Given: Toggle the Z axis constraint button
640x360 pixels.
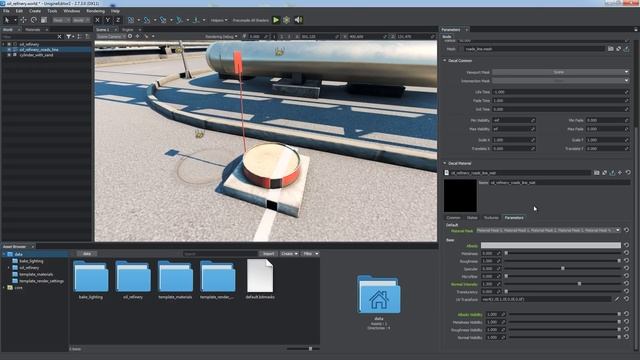Looking at the screenshot, I should click(x=118, y=20).
